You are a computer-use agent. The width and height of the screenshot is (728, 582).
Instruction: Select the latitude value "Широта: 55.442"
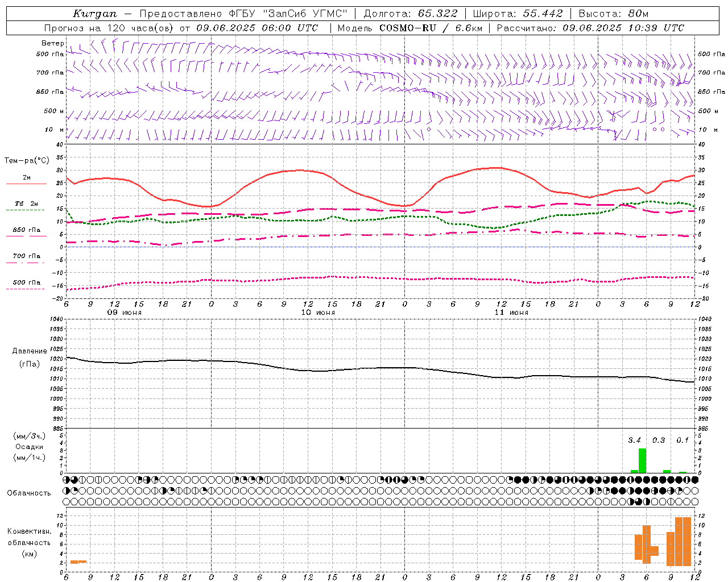(518, 14)
